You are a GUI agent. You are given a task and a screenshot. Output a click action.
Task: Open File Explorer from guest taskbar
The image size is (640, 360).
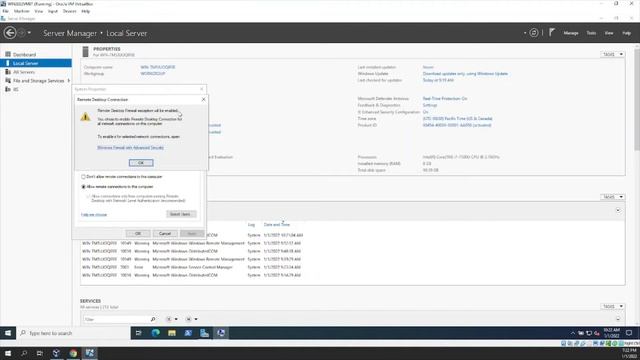pyautogui.click(x=172, y=333)
